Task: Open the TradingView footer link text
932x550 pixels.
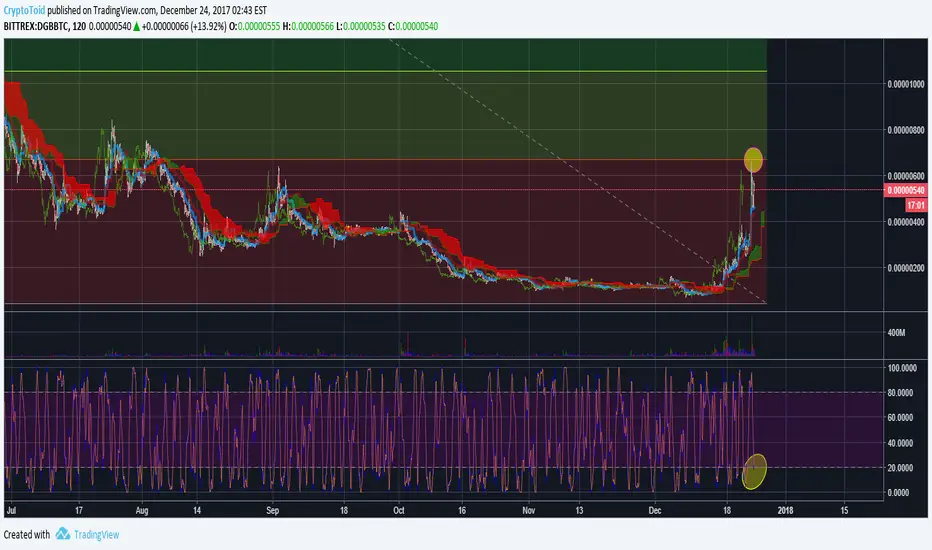Action: pos(96,535)
